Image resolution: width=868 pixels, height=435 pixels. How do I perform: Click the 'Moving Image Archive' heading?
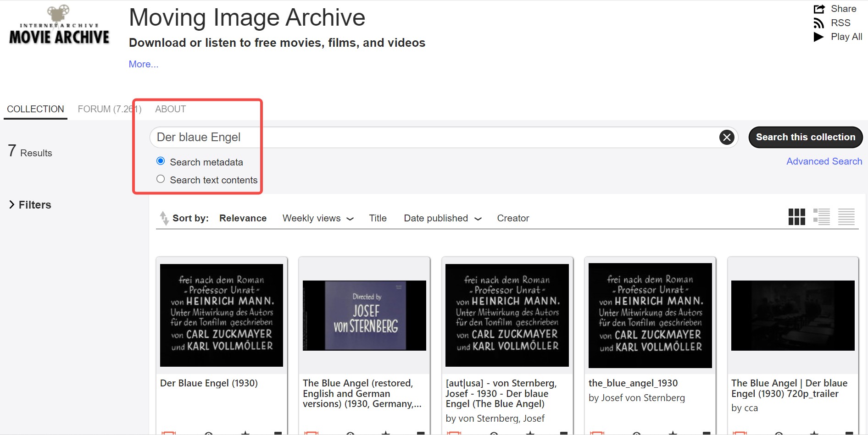click(x=247, y=17)
